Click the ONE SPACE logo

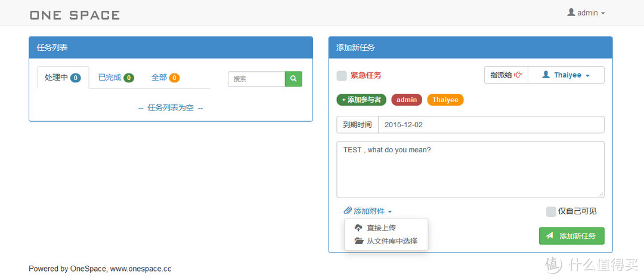pyautogui.click(x=75, y=15)
